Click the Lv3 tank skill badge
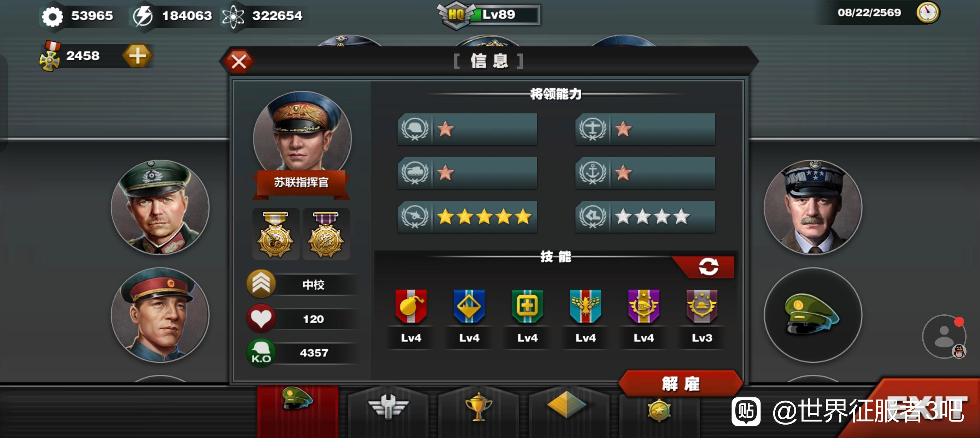Screen dimensions: 980x438 tap(702, 307)
